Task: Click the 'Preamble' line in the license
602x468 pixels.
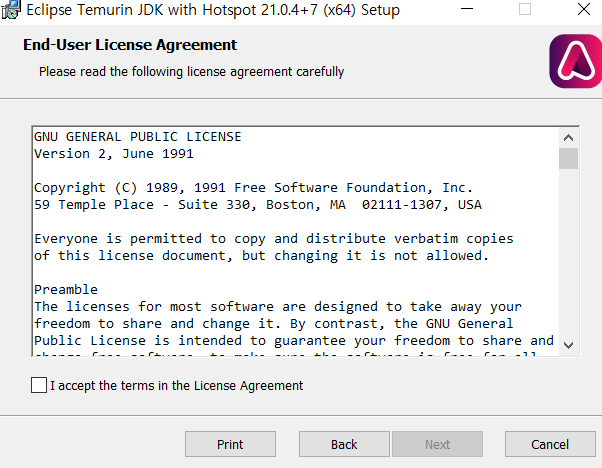Action: 66,289
